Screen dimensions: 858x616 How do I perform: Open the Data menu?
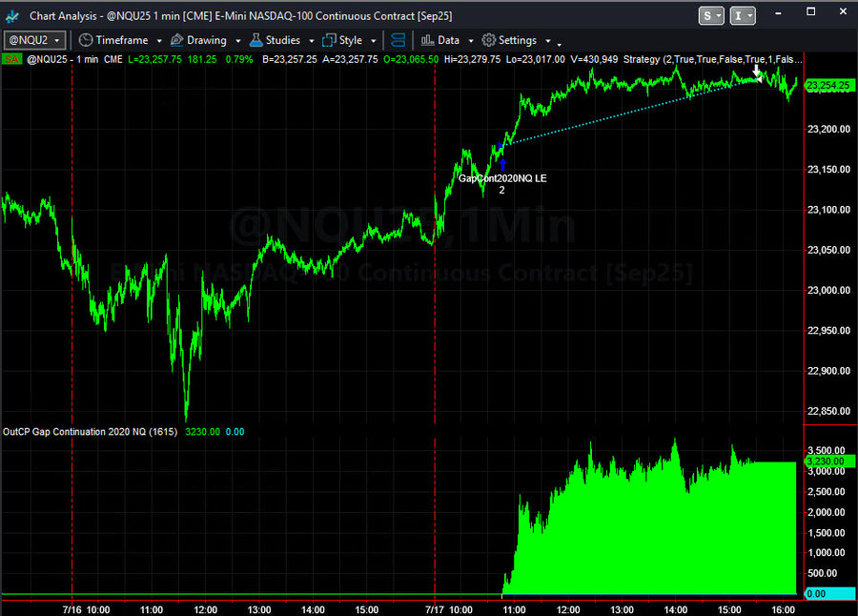[448, 40]
